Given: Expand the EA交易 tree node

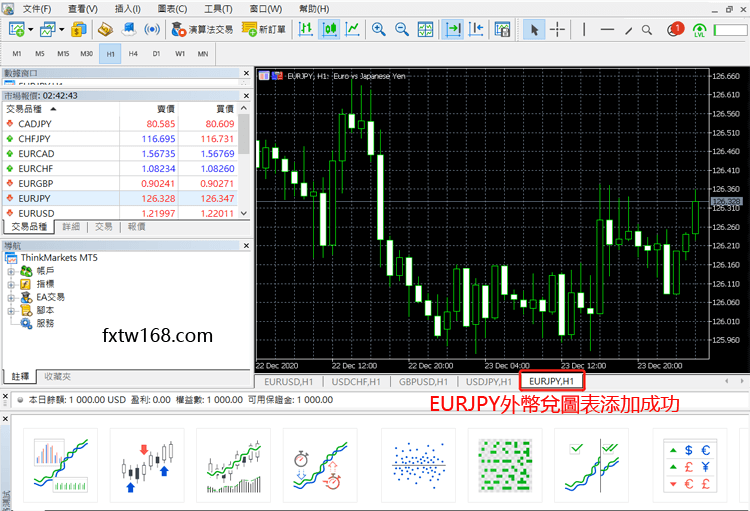Looking at the screenshot, I should (12, 297).
